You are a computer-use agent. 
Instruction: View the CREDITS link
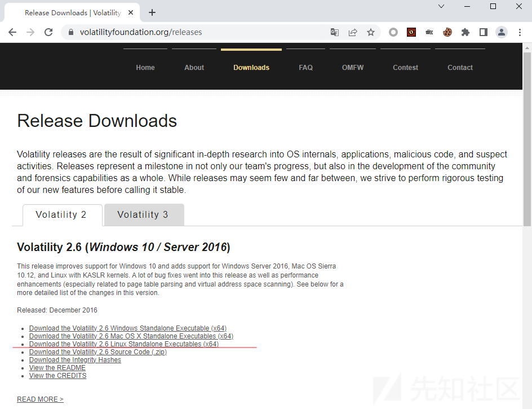57,376
